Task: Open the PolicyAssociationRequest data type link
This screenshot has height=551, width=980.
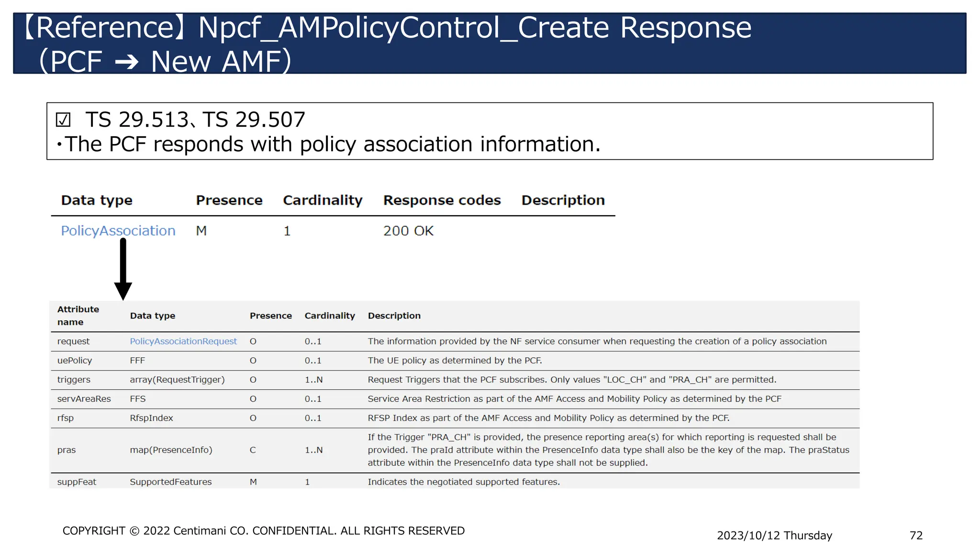Action: click(183, 342)
